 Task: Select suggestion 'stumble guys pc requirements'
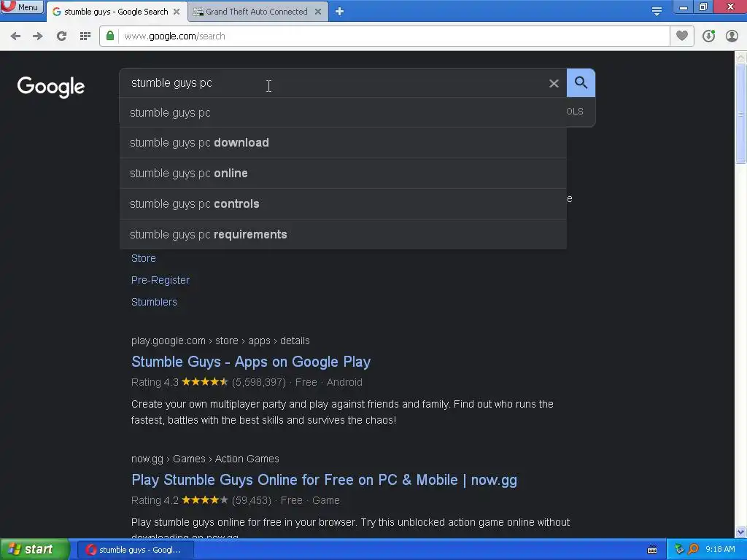point(343,234)
